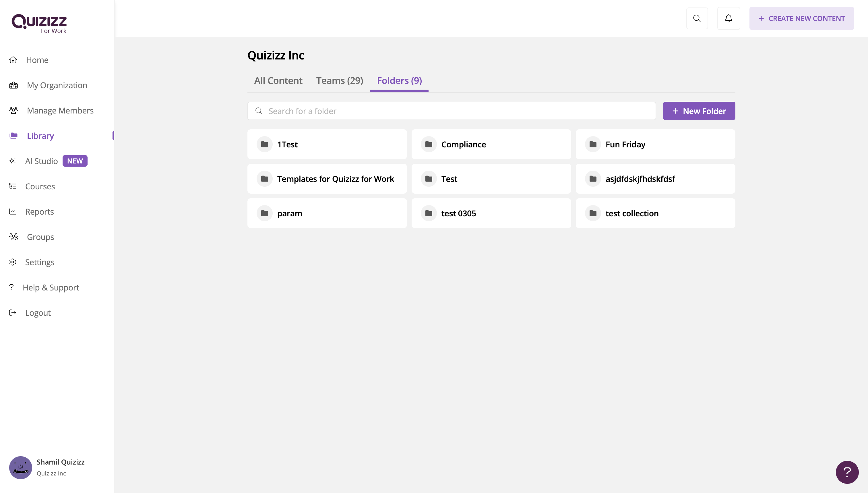Click the New Folder button
This screenshot has width=868, height=493.
(699, 111)
